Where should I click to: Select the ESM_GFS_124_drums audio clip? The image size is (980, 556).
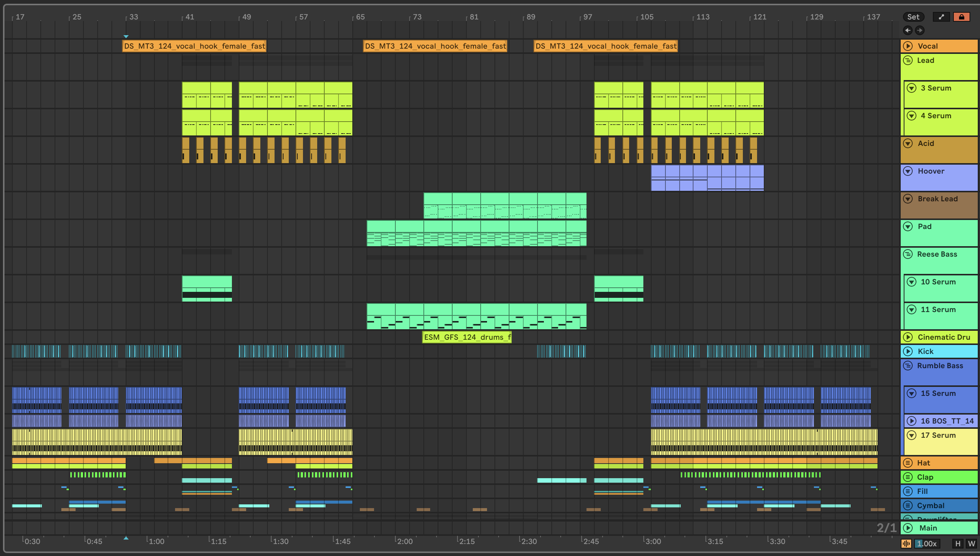click(x=466, y=337)
